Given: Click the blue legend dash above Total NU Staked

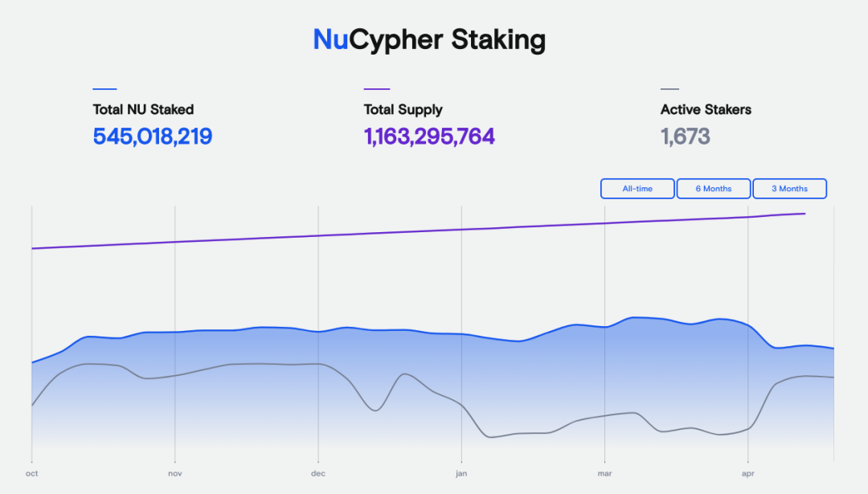Looking at the screenshot, I should [x=104, y=88].
